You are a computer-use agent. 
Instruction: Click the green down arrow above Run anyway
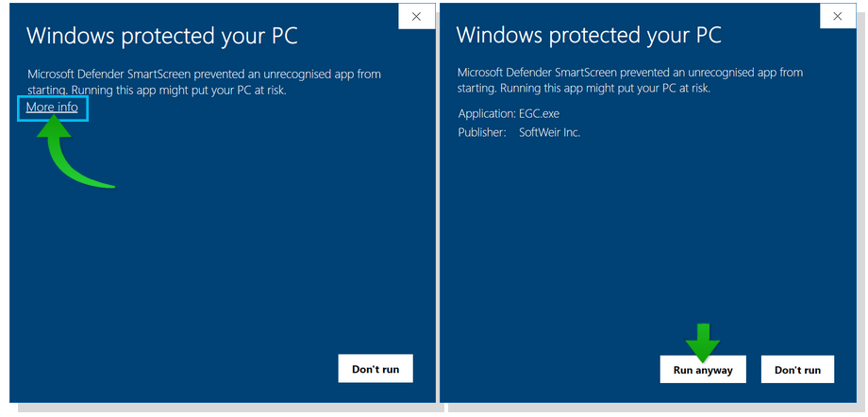(703, 339)
